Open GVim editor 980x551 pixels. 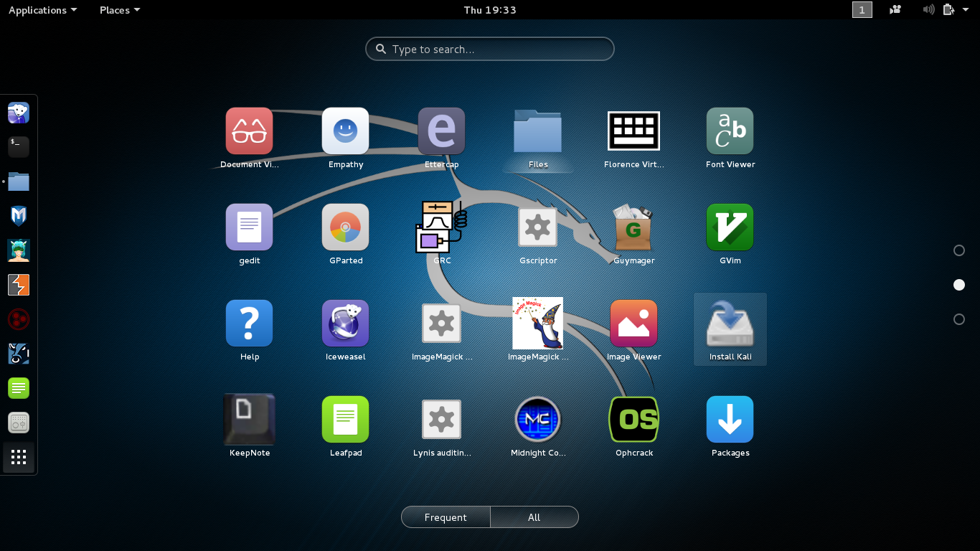(x=730, y=227)
